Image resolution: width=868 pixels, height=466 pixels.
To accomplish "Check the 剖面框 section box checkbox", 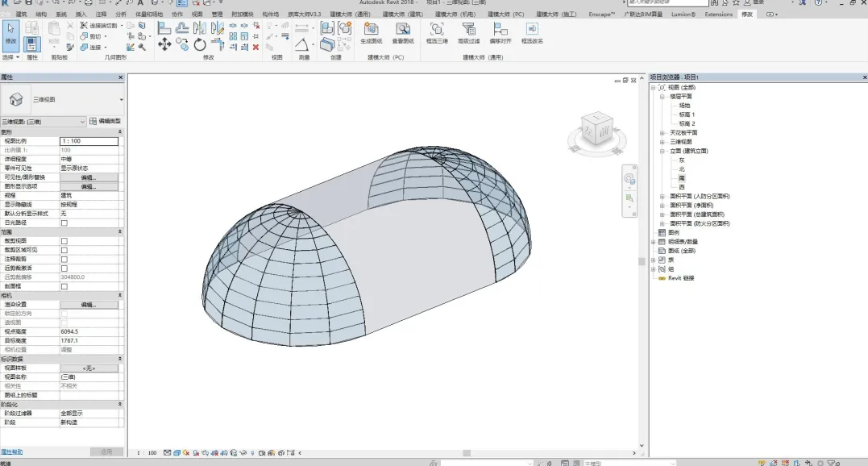I will (x=64, y=286).
